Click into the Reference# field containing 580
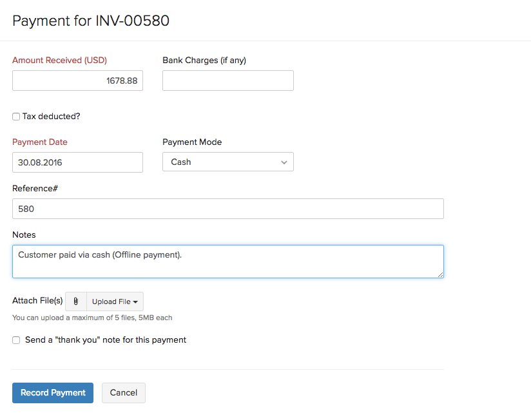Screen dimensions: 531x420 (227, 209)
